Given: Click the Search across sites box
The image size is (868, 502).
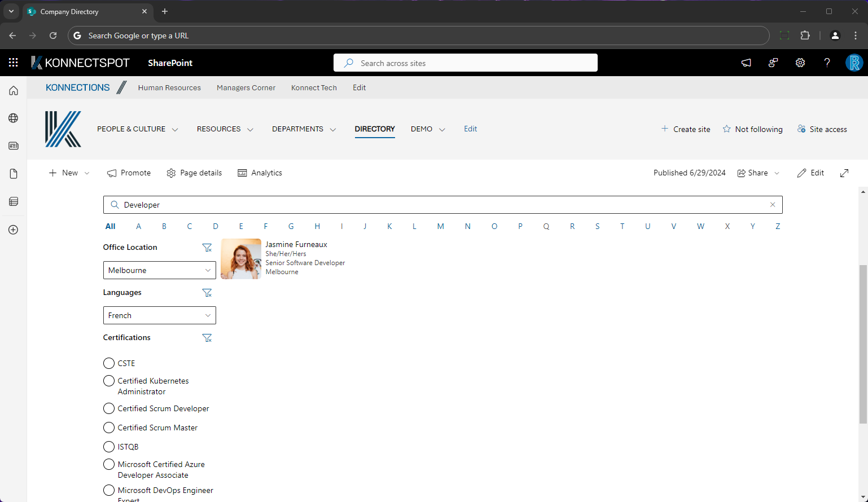Looking at the screenshot, I should (466, 63).
